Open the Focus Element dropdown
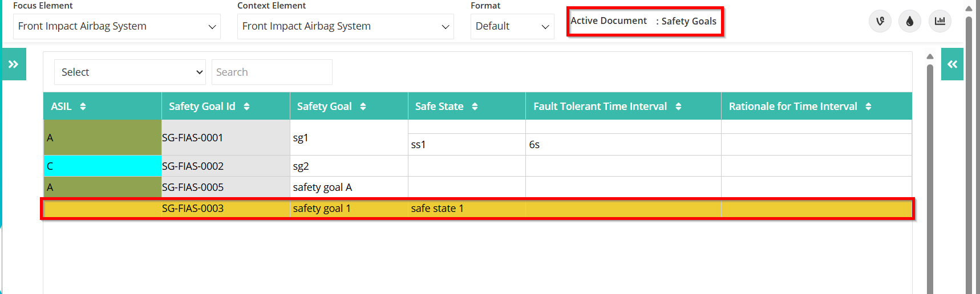Viewport: 980px width, 294px height. pos(117,26)
